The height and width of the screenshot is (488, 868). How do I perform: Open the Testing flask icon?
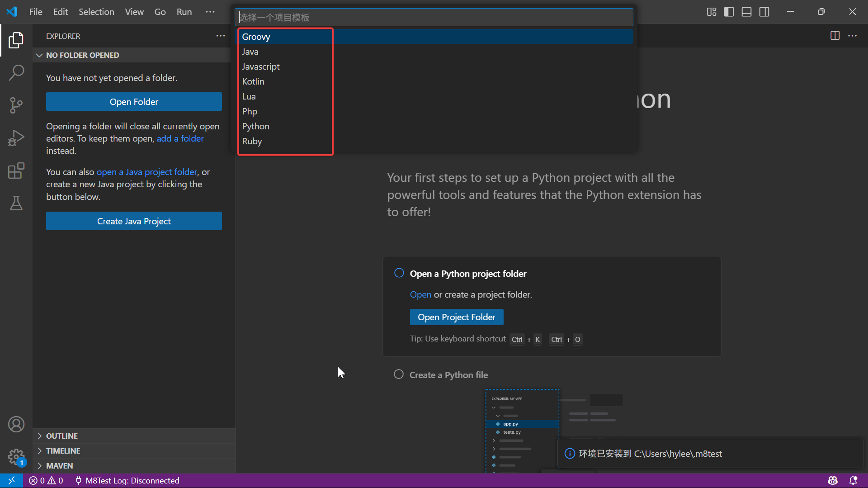[16, 203]
